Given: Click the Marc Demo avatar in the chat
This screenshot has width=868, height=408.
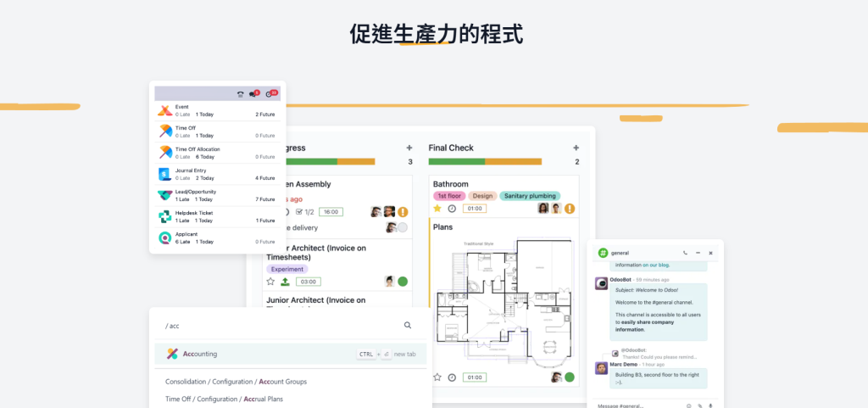Looking at the screenshot, I should 601,368.
